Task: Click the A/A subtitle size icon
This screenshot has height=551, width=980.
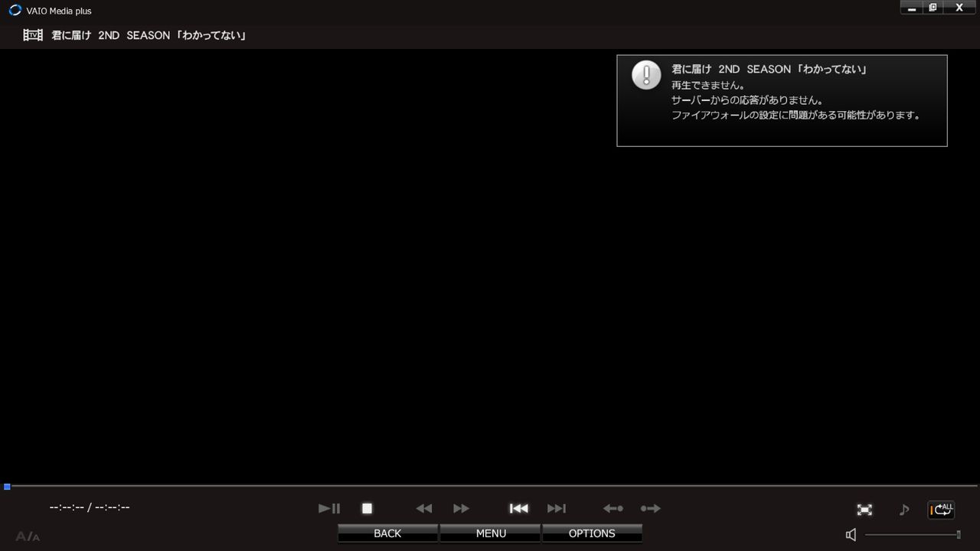Action: pyautogui.click(x=29, y=536)
